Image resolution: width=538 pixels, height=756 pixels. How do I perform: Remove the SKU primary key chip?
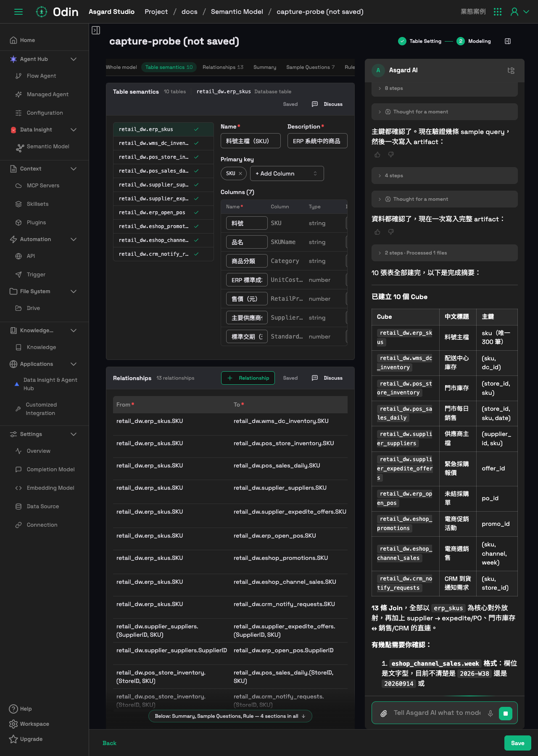pyautogui.click(x=240, y=173)
